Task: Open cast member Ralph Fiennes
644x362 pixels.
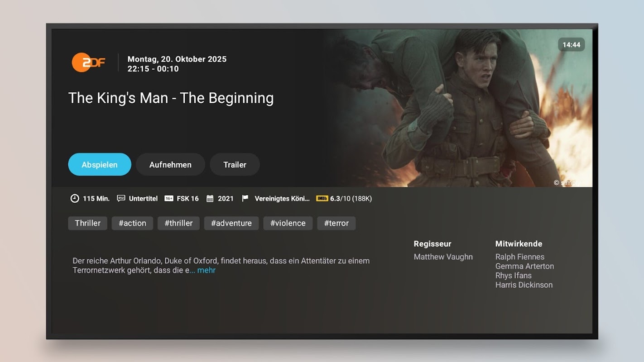Action: pos(520,257)
